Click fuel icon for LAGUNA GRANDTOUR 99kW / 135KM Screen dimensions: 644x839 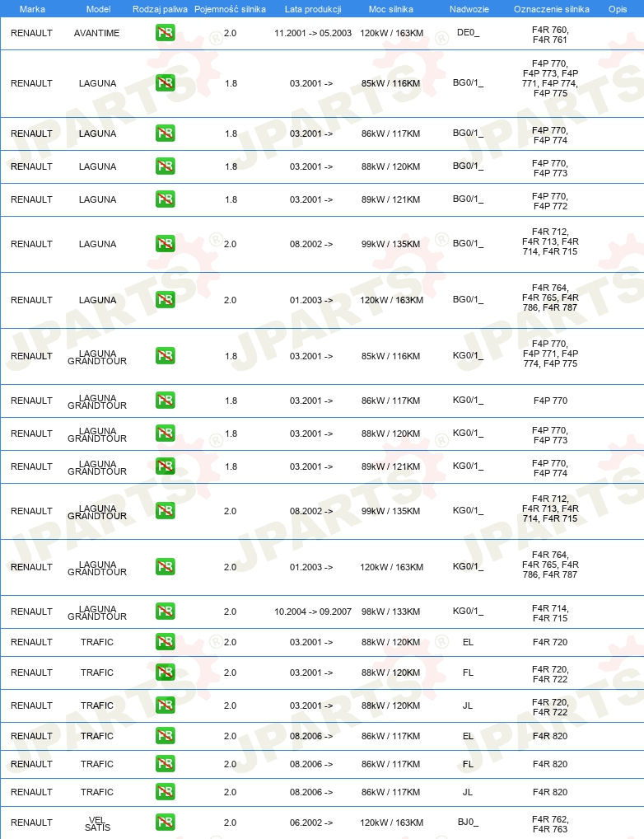[x=166, y=510]
